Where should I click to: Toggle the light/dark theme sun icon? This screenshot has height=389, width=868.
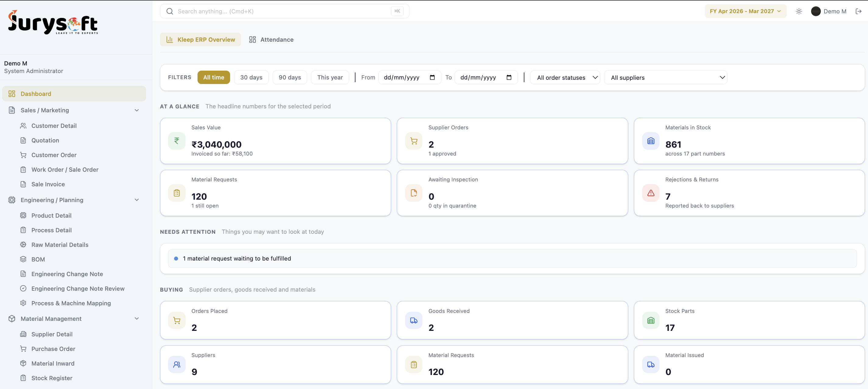click(799, 12)
